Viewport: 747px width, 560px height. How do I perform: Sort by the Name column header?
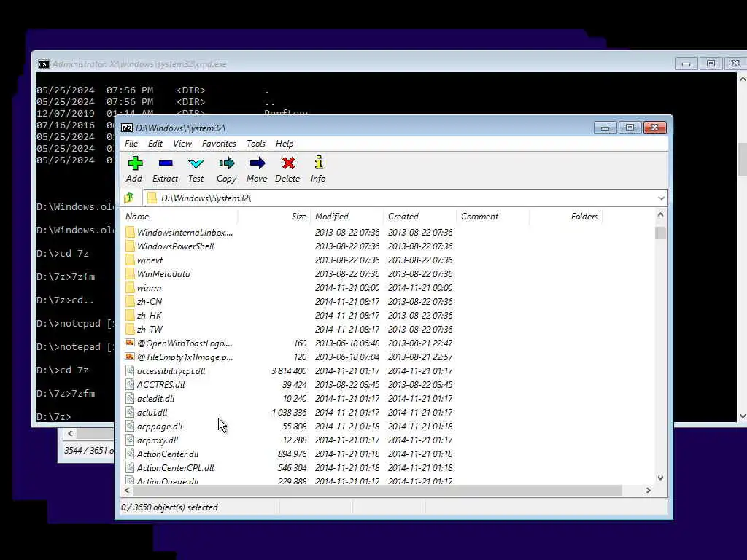coord(179,216)
